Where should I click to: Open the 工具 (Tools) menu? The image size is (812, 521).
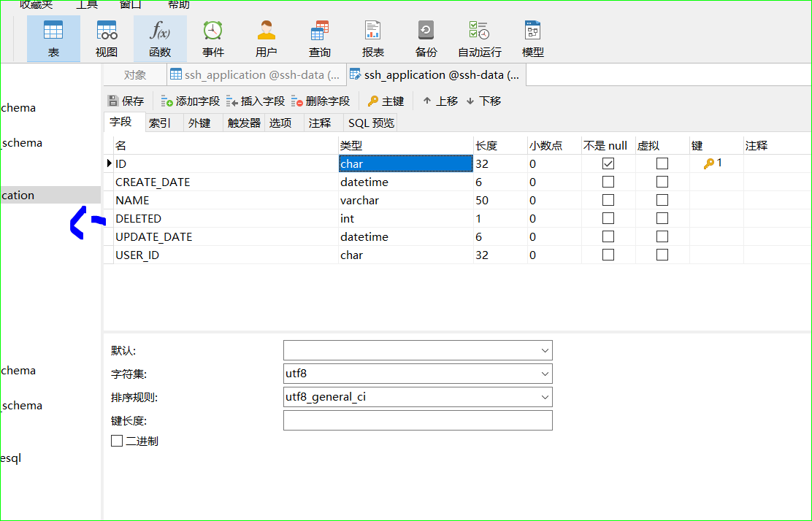pos(87,4)
